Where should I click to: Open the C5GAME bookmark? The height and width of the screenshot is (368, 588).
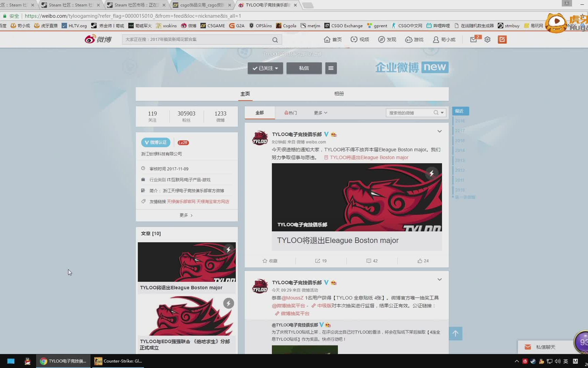pyautogui.click(x=213, y=26)
